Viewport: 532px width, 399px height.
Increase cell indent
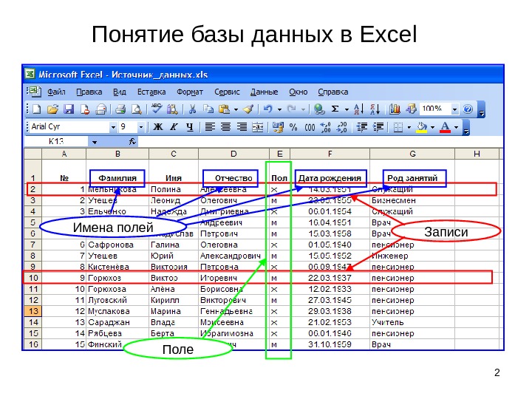(x=378, y=127)
